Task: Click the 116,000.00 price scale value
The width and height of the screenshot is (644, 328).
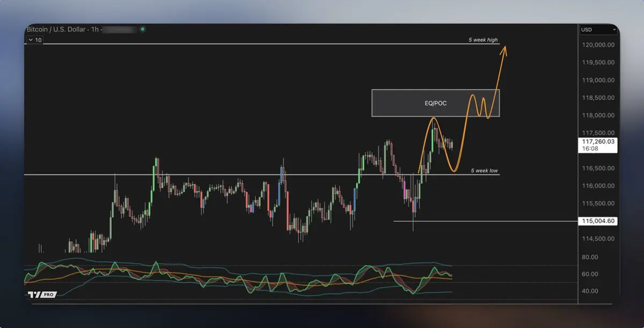Action: click(598, 186)
